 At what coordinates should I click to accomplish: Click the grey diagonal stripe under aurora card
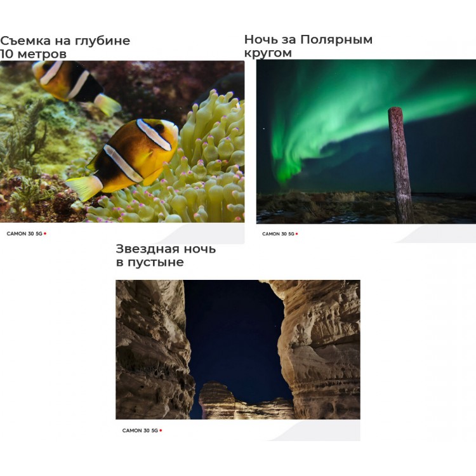[x=437, y=234]
